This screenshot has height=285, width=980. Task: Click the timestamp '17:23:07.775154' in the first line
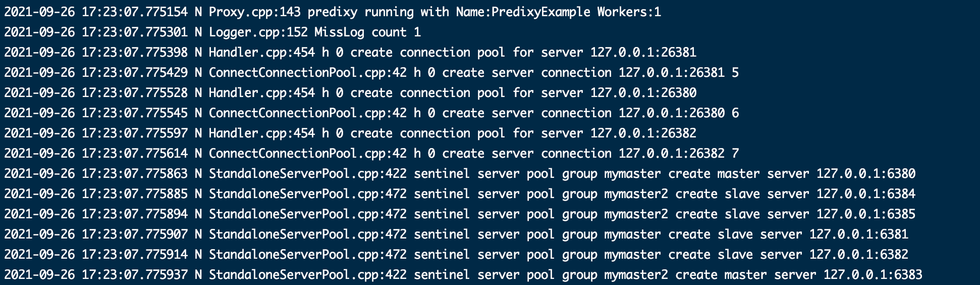135,12
